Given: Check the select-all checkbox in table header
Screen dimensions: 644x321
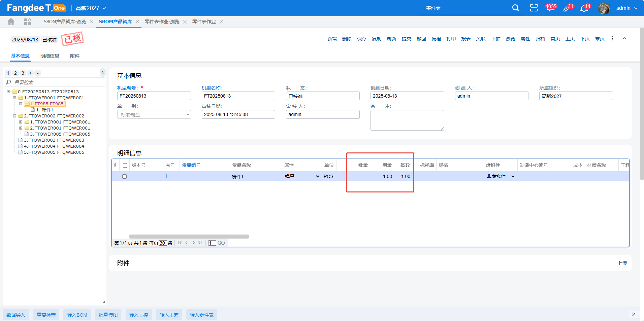Looking at the screenshot, I should pyautogui.click(x=125, y=166).
